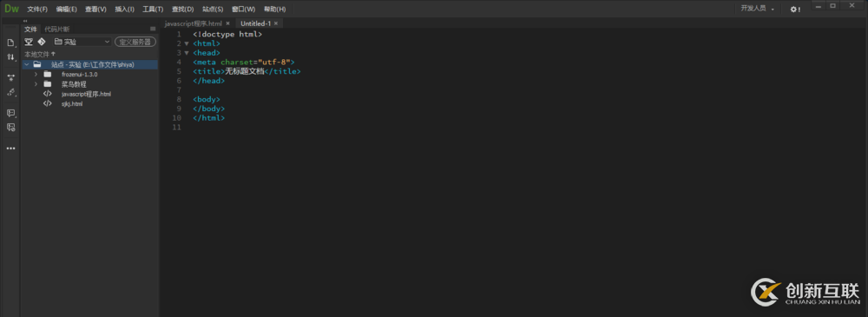Click the remove comment icon
The image size is (868, 317).
[x=10, y=128]
